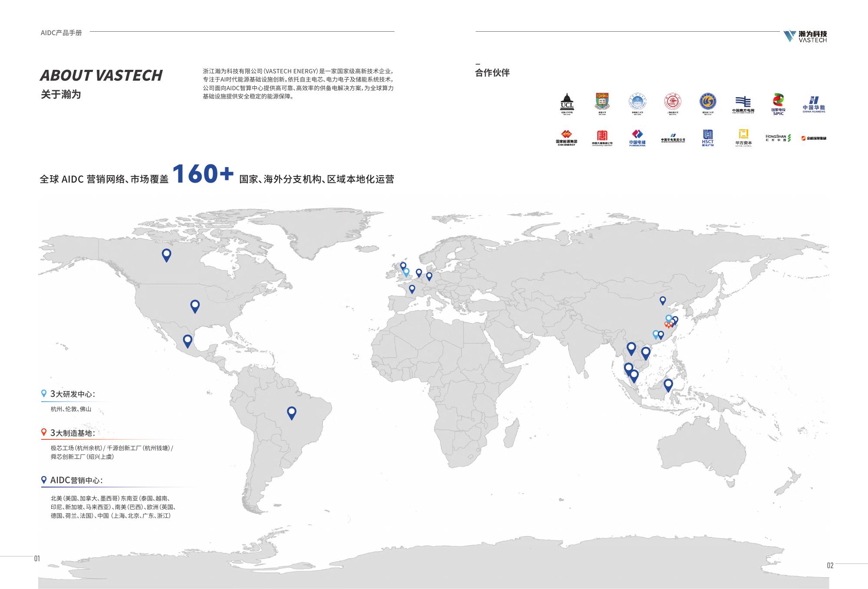Click the orange legend pin beside 3大制造基地
The width and height of the screenshot is (868, 589).
pyautogui.click(x=43, y=432)
